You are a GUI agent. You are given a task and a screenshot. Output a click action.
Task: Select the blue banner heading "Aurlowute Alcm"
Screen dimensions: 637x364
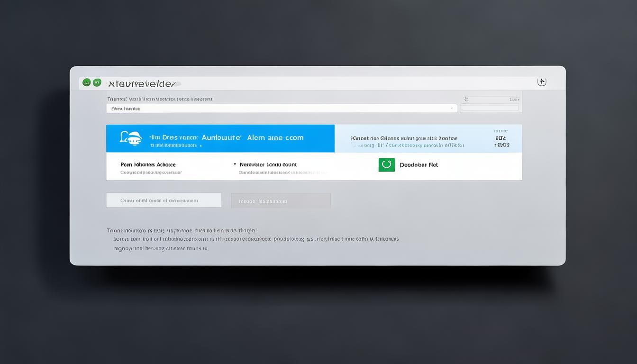tap(252, 137)
